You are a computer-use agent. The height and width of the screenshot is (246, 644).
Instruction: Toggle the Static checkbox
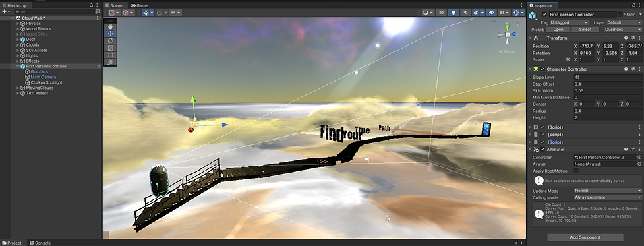click(620, 14)
